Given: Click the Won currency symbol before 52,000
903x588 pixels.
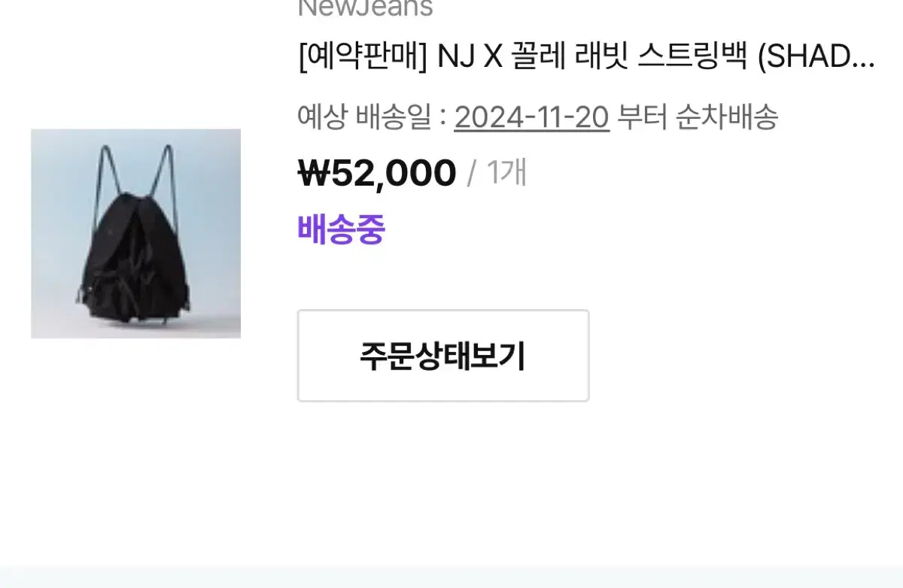Looking at the screenshot, I should tap(315, 174).
